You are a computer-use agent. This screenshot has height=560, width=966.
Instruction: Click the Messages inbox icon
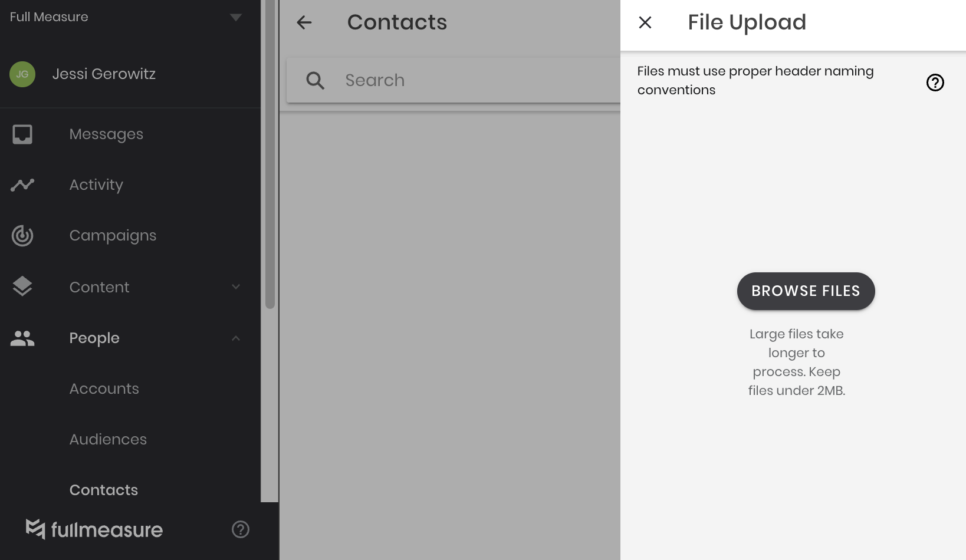pos(22,134)
